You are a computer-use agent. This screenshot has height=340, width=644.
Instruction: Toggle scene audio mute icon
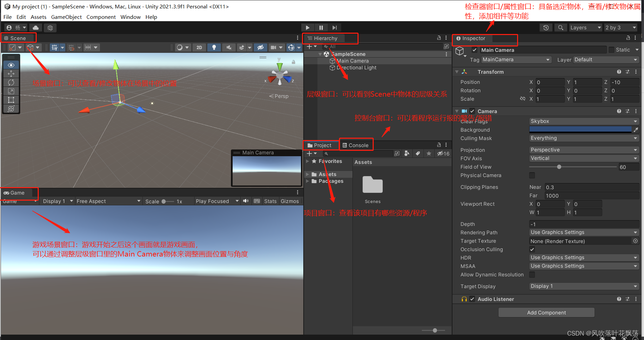229,47
